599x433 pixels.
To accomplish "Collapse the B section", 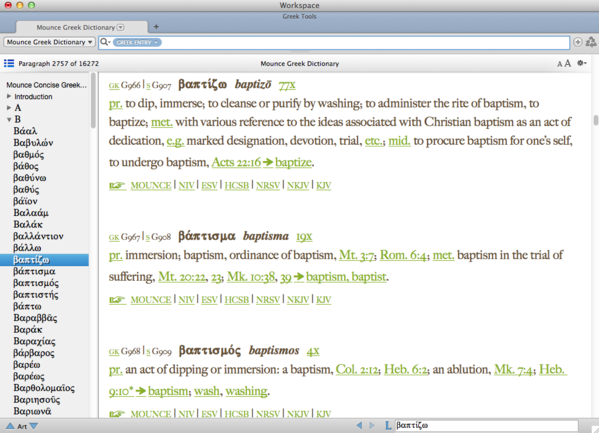I will click(9, 120).
